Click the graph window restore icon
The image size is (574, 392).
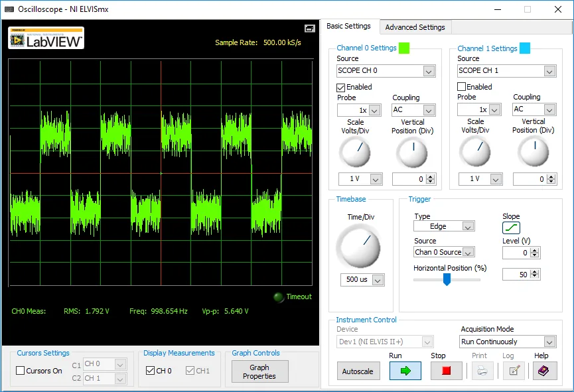[310, 29]
